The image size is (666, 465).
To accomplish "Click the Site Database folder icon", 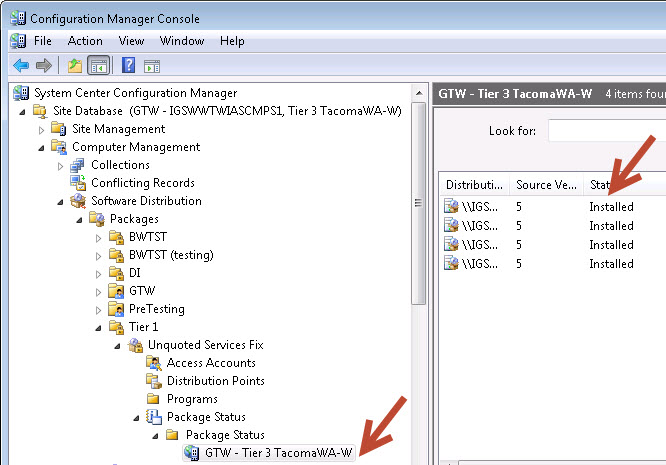I will tap(40, 111).
